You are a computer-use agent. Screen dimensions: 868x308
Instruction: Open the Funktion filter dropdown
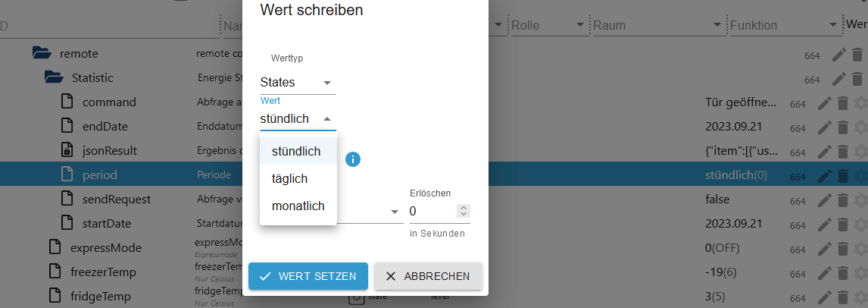(x=833, y=25)
